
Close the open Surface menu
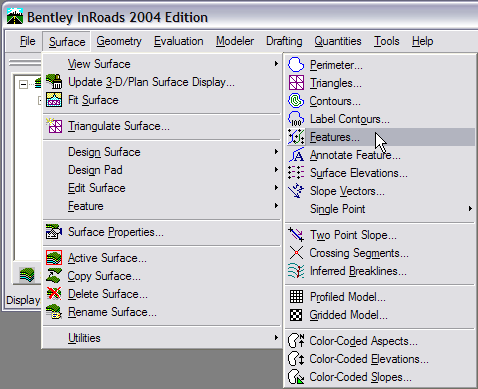(67, 42)
